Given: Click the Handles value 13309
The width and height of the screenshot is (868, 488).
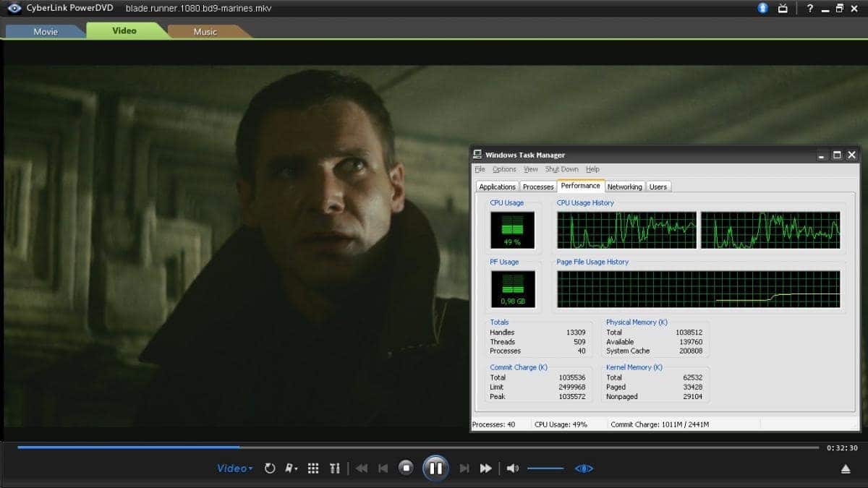Looking at the screenshot, I should click(576, 333).
